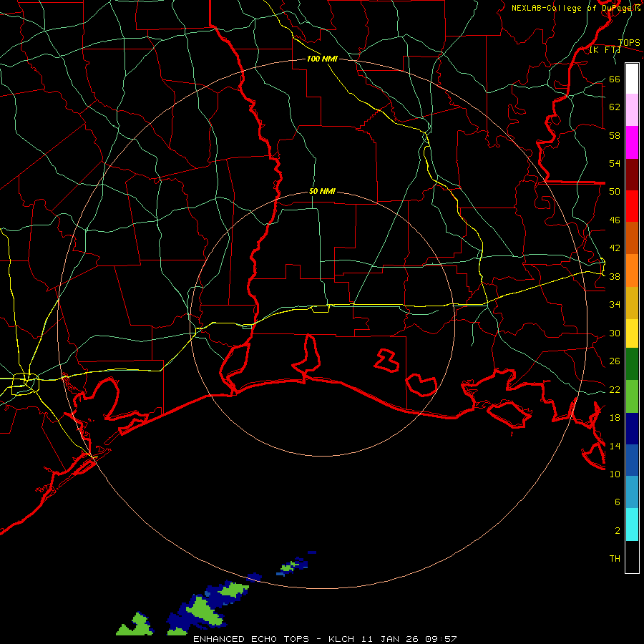Image resolution: width=644 pixels, height=644 pixels.
Task: Click the dark green 30 kft legend swatch
Action: [x=632, y=364]
